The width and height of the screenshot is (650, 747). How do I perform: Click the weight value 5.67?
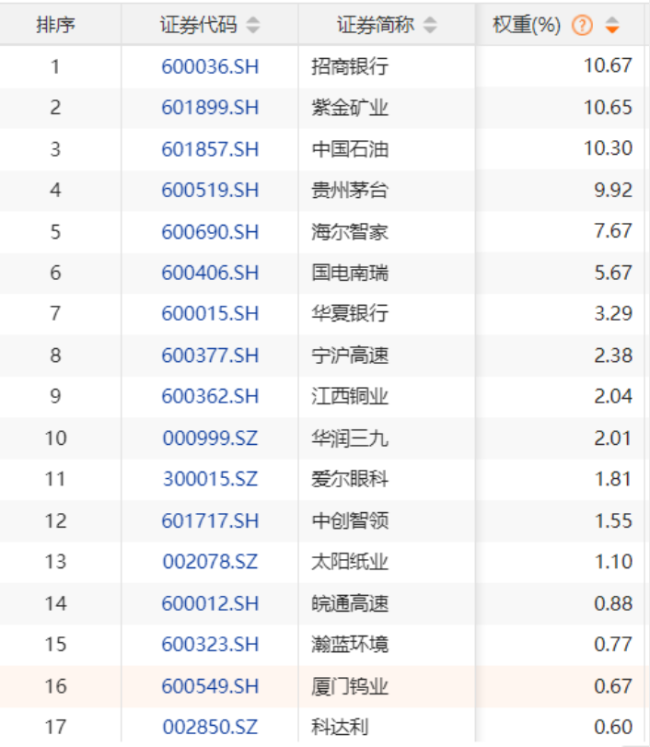click(x=613, y=273)
